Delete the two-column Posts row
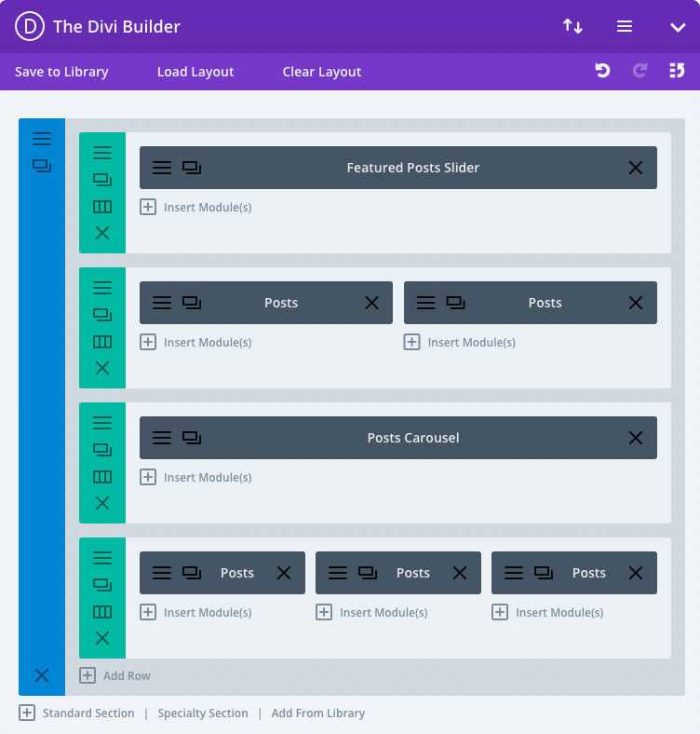700x734 pixels. [x=102, y=369]
